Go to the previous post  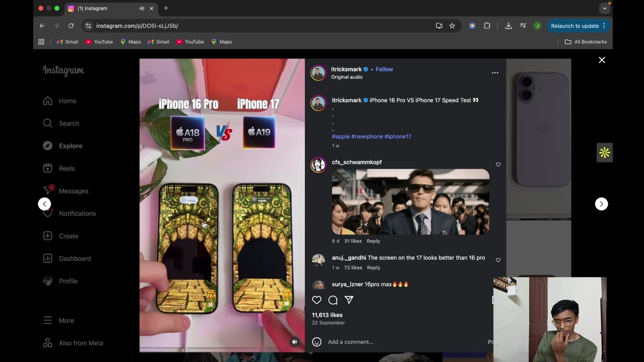click(44, 204)
